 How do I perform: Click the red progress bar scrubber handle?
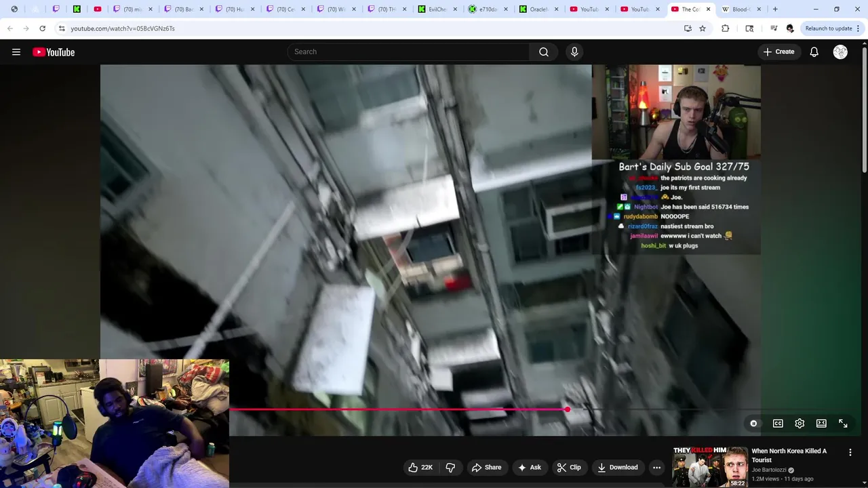[x=567, y=409]
